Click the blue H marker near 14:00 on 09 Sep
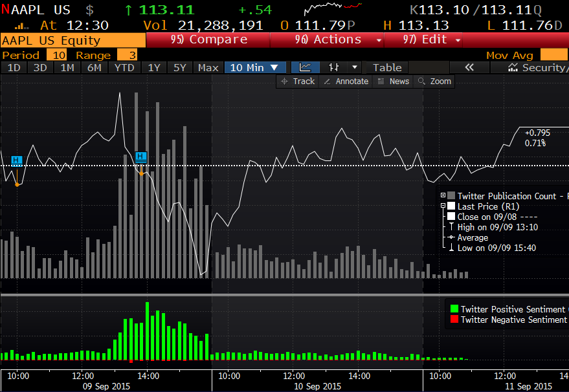 point(141,157)
